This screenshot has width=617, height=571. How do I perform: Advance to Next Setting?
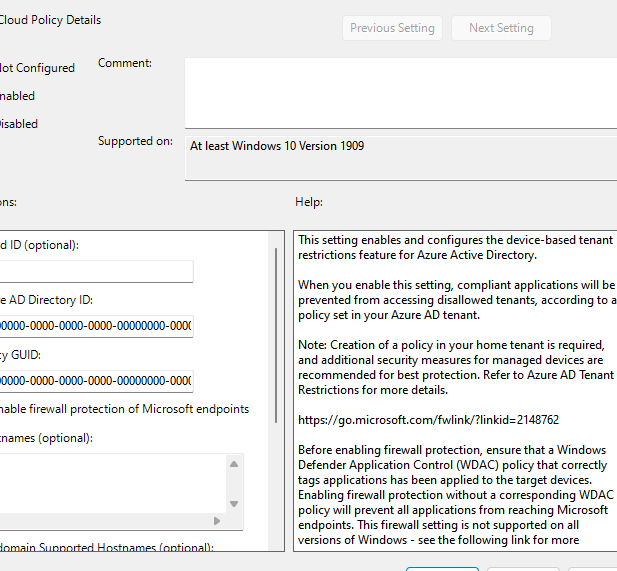tap(501, 28)
